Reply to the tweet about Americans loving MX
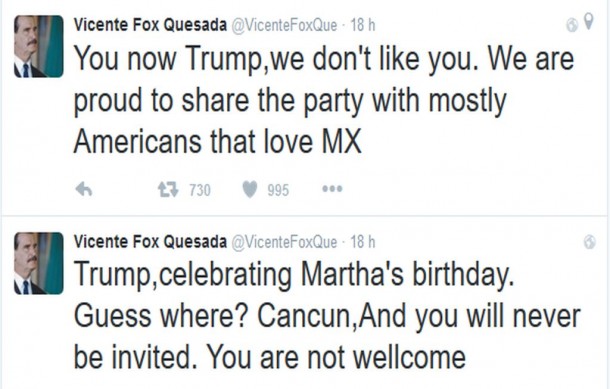 coord(84,189)
